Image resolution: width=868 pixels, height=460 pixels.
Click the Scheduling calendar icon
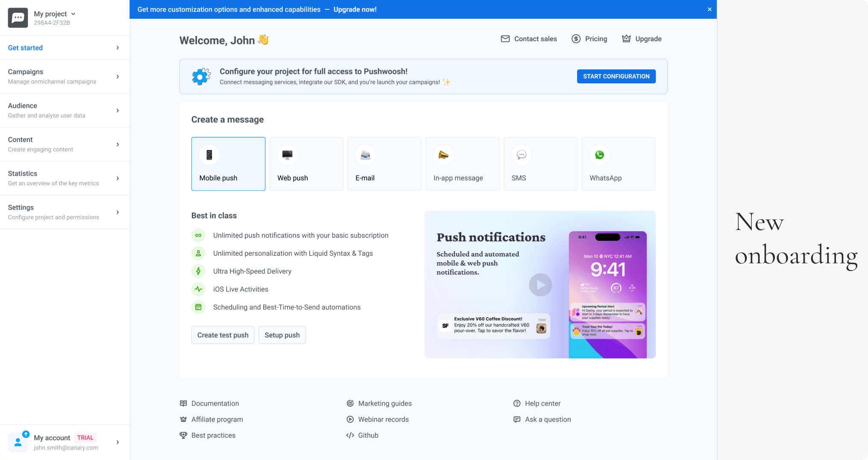pyautogui.click(x=198, y=307)
